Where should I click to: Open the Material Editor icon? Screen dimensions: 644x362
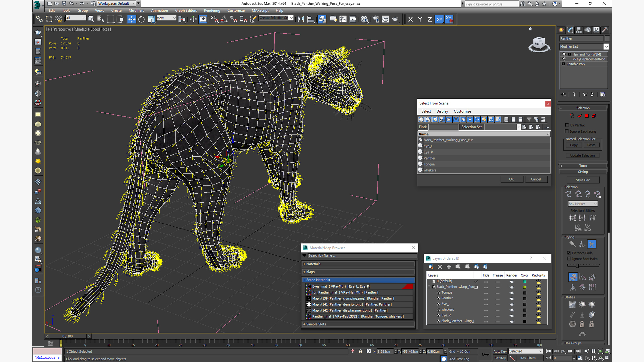coord(364,19)
